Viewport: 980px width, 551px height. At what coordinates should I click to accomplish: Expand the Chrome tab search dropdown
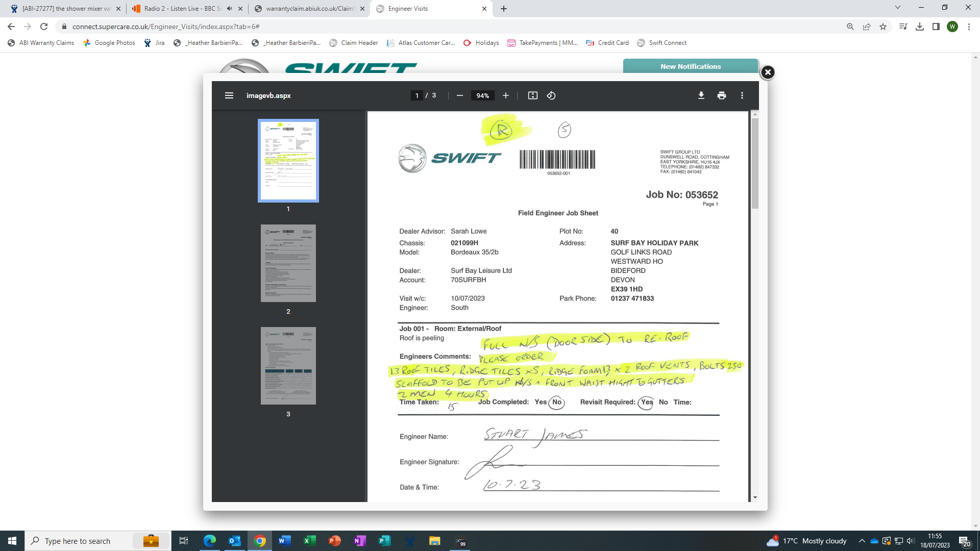pos(897,8)
